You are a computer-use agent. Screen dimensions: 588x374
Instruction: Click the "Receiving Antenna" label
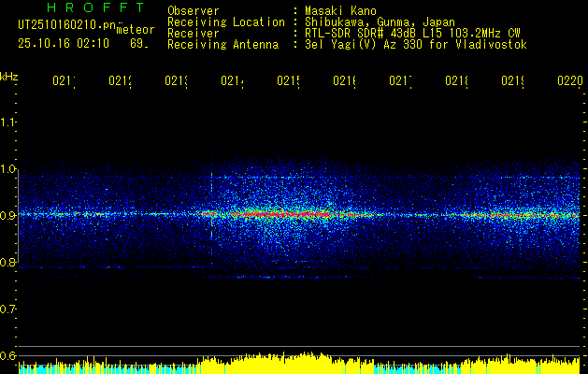click(222, 45)
